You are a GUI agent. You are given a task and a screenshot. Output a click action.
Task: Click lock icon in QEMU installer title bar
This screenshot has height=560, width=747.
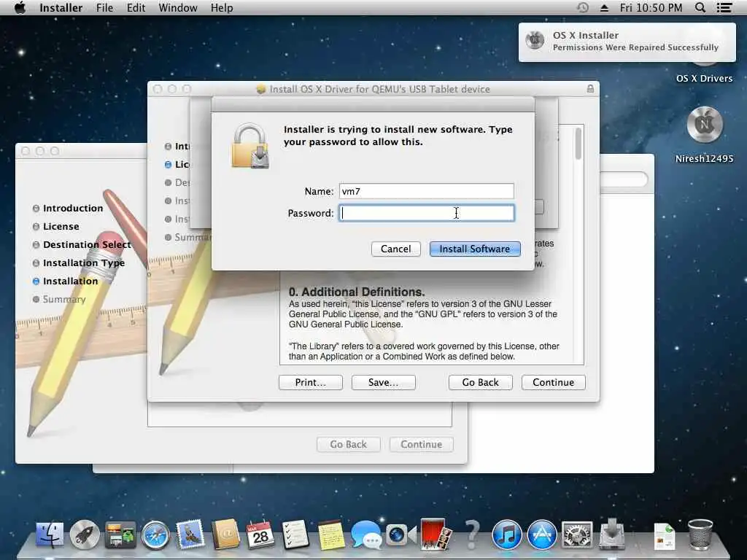(590, 89)
